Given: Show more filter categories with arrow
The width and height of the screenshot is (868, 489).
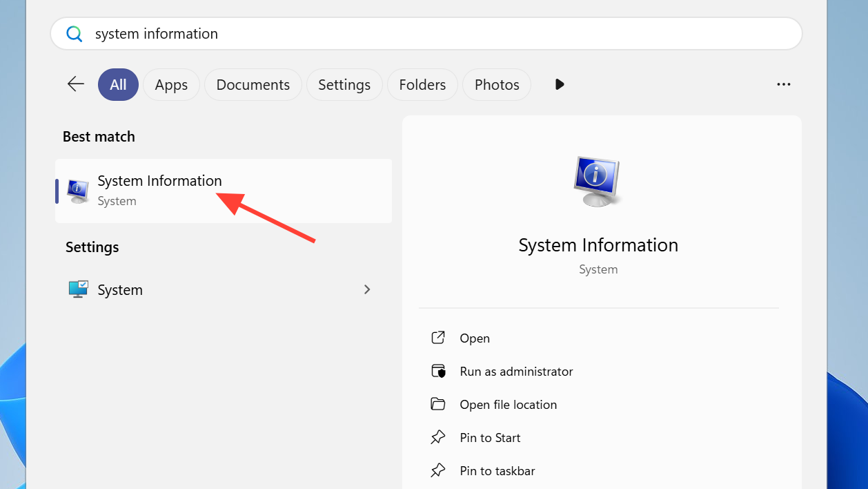Looking at the screenshot, I should (560, 84).
